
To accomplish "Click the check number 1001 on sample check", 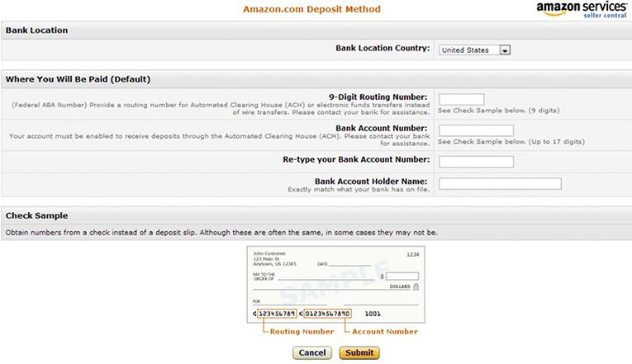I will click(373, 314).
